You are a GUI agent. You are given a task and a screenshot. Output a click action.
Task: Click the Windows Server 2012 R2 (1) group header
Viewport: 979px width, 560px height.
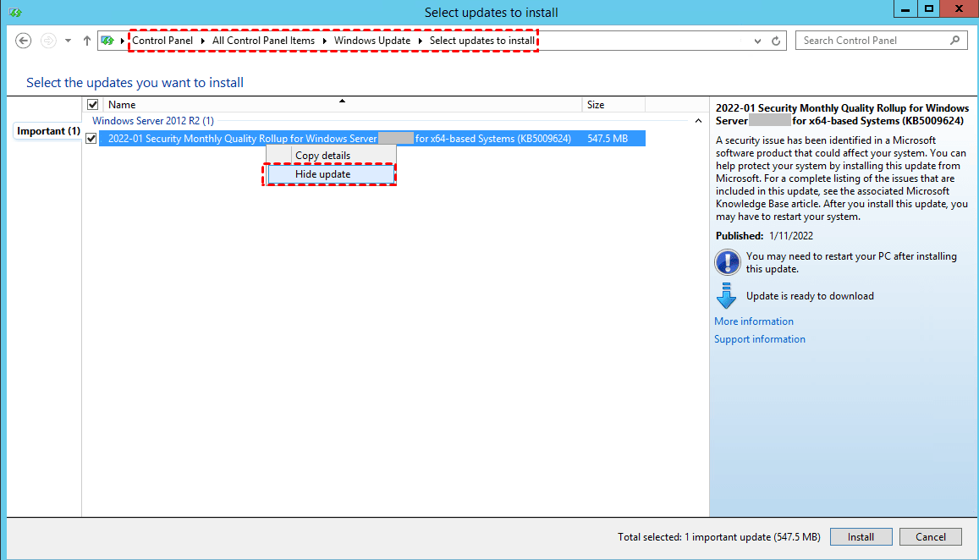tap(153, 121)
